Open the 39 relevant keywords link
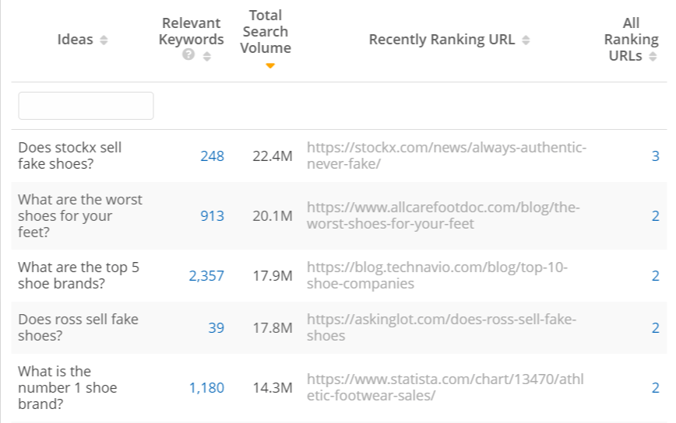The width and height of the screenshot is (676, 423). point(216,328)
